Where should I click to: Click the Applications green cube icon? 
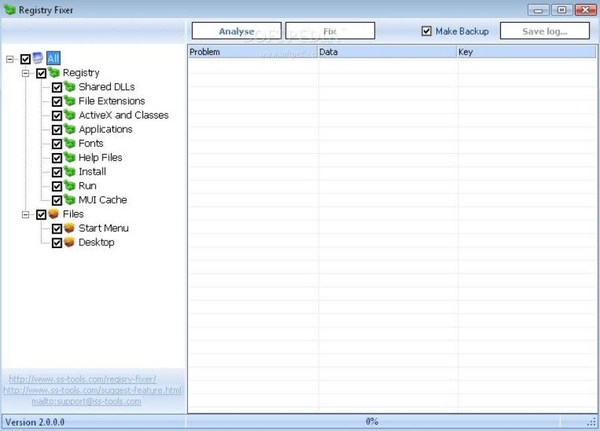point(70,129)
